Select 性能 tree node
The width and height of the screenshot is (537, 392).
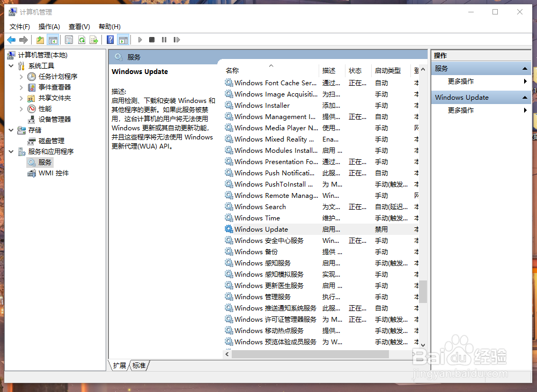45,109
